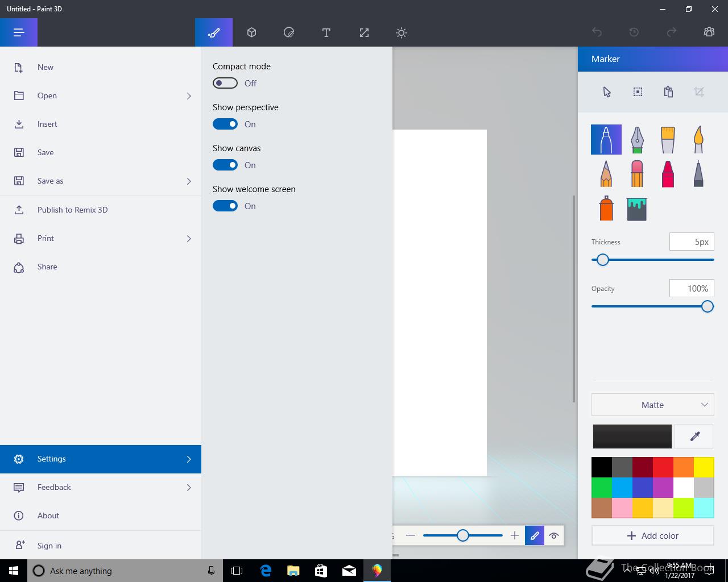
Task: Click the zoom level slider handle
Action: pos(463,535)
